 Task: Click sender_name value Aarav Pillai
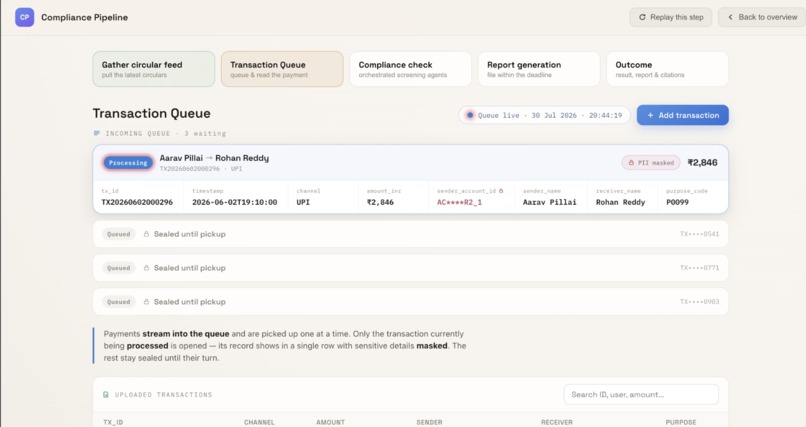coord(549,202)
